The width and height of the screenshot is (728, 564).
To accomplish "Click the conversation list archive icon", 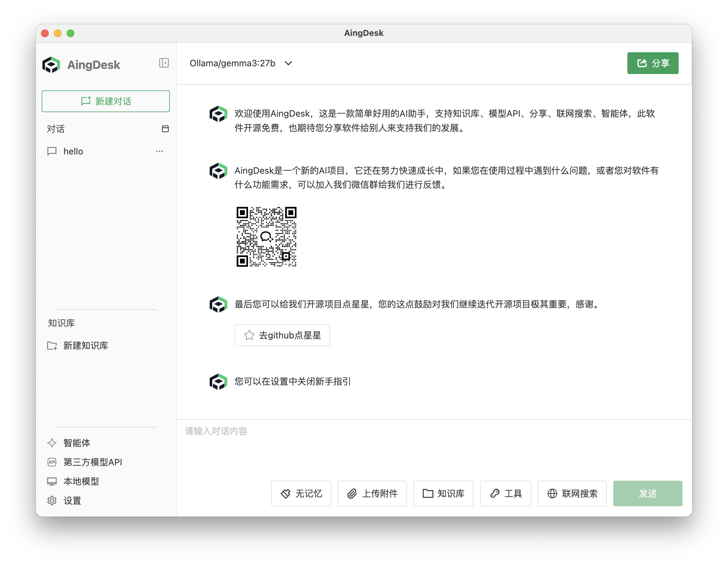I will coord(165,129).
